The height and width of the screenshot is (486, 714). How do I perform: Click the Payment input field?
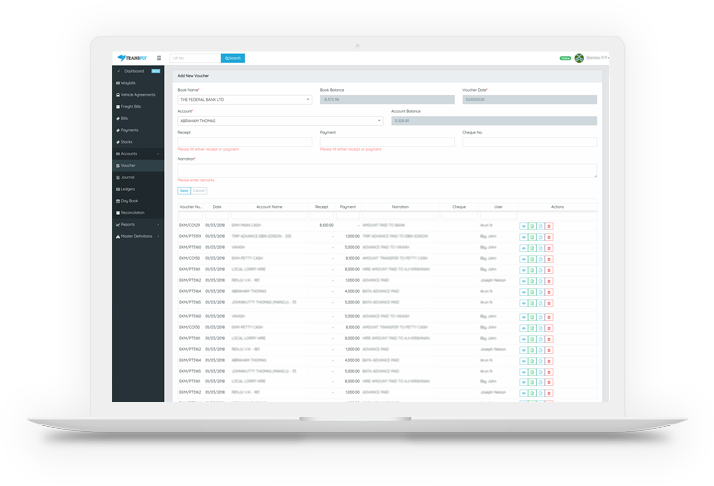[x=387, y=142]
